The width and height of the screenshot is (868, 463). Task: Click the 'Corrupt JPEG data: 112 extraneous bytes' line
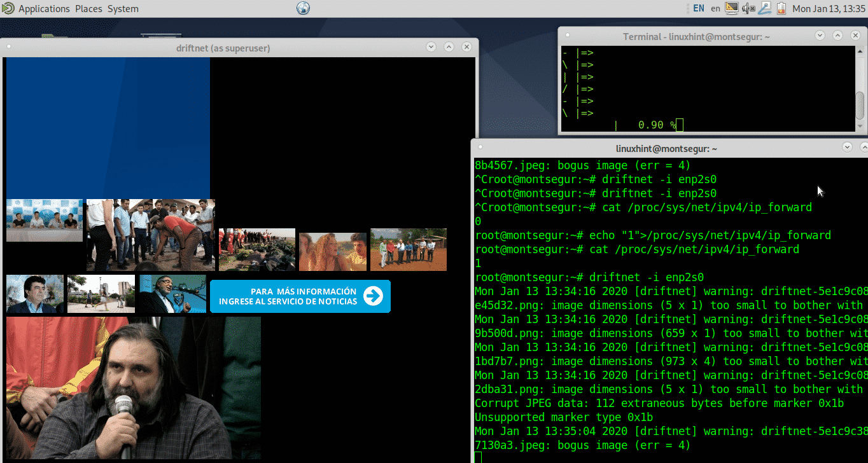coord(659,403)
